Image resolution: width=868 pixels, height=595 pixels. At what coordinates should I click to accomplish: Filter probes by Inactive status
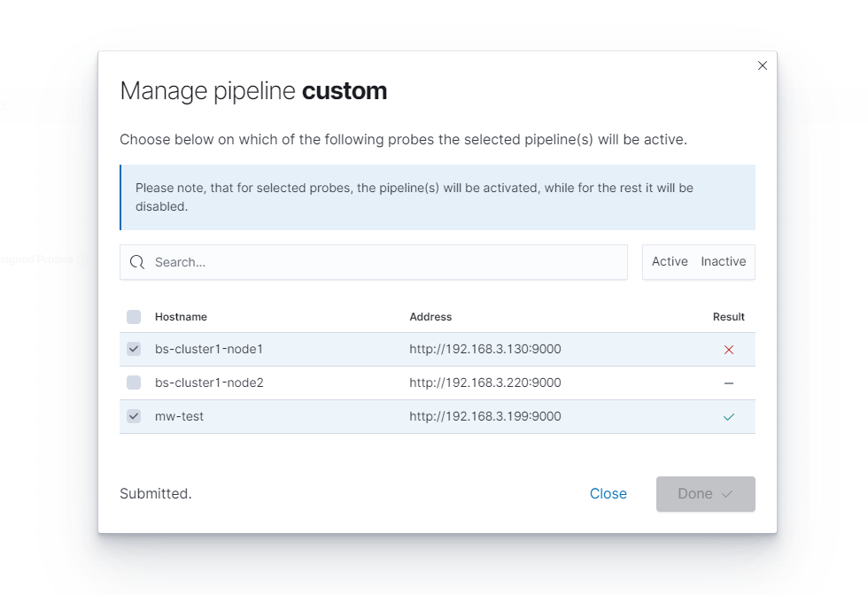(723, 262)
